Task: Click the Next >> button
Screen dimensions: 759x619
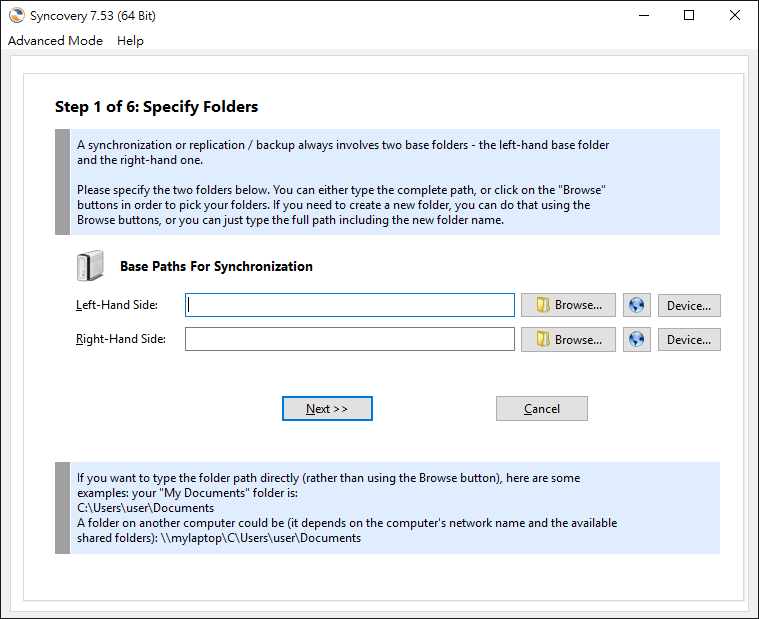Action: coord(327,409)
